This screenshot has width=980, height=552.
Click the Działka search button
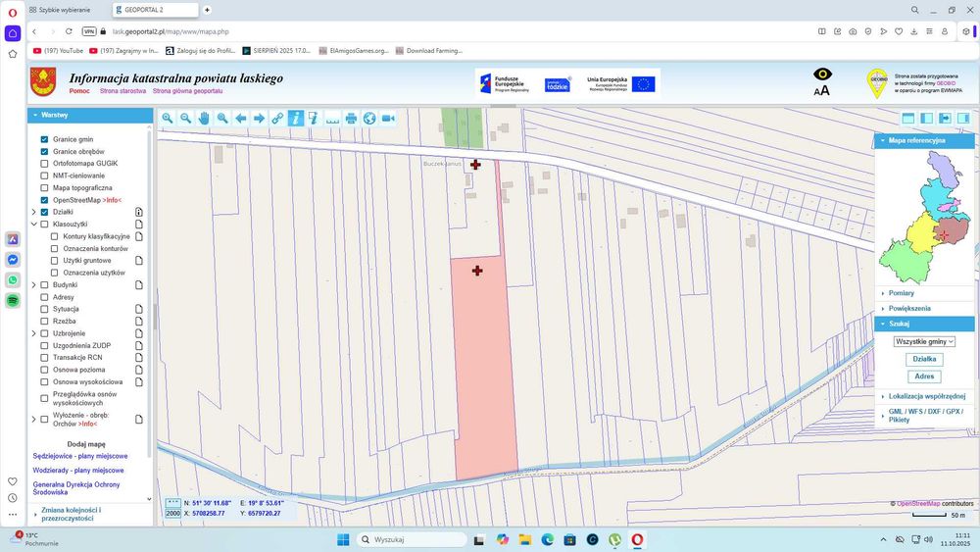pos(924,359)
